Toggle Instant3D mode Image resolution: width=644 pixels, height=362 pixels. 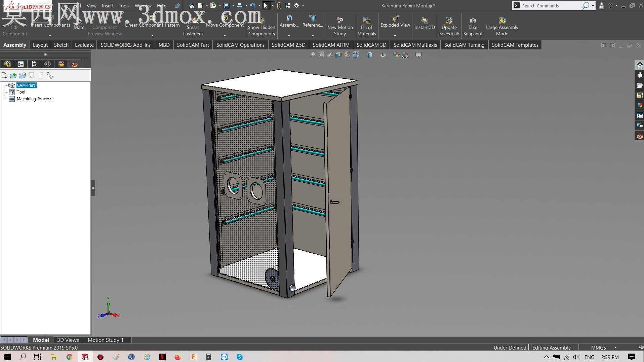[x=425, y=24]
